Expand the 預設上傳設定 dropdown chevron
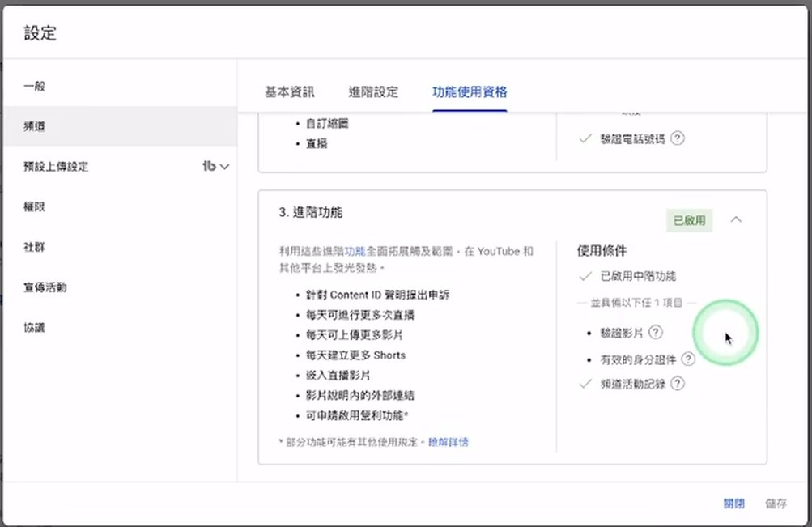The image size is (812, 527). coord(224,167)
